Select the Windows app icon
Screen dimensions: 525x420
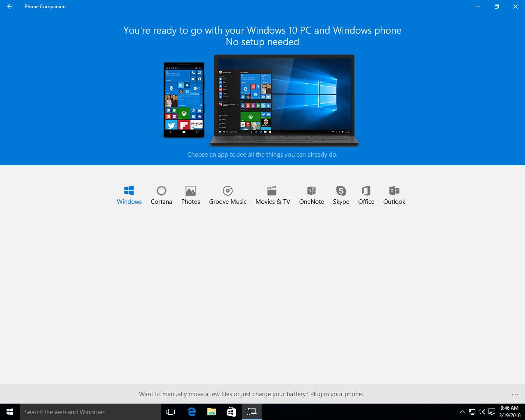[x=129, y=191]
